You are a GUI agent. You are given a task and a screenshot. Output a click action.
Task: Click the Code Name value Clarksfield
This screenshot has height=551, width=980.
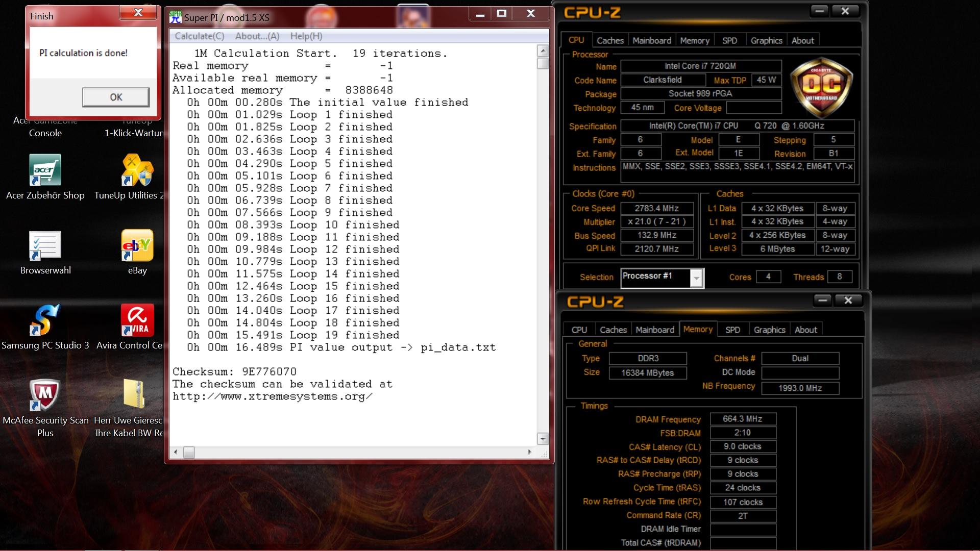coord(663,80)
